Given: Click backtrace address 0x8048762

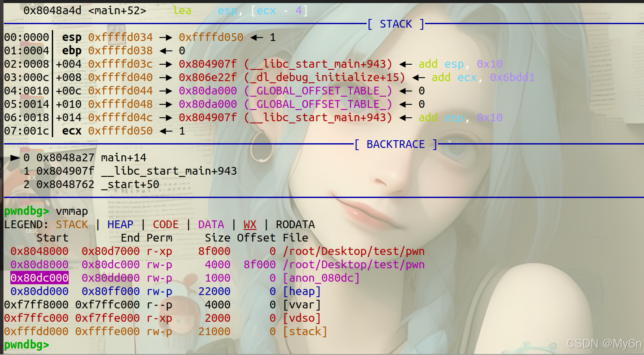Looking at the screenshot, I should pos(65,185).
